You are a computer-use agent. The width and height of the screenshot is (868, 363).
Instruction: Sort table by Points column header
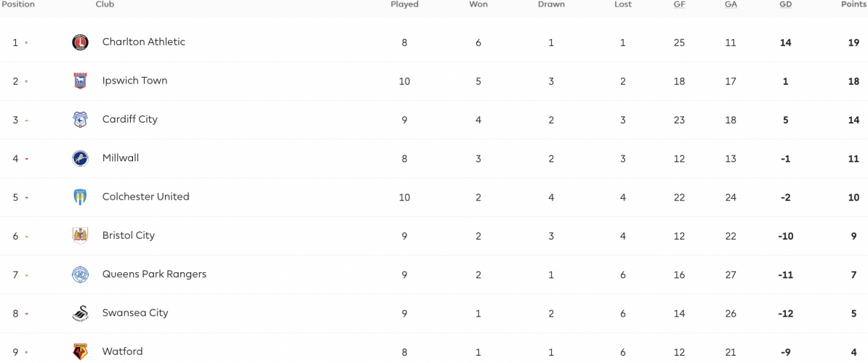[x=853, y=4]
